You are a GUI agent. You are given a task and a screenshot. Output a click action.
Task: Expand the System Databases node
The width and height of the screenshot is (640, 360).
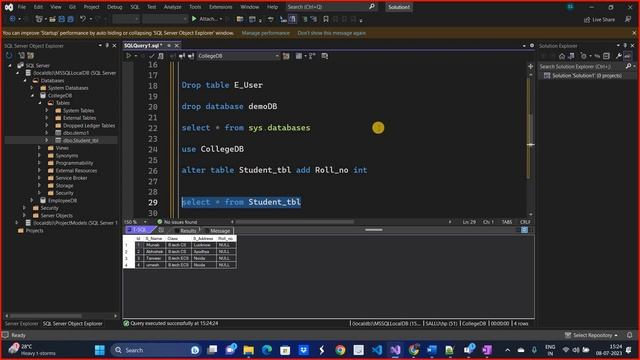[32, 88]
